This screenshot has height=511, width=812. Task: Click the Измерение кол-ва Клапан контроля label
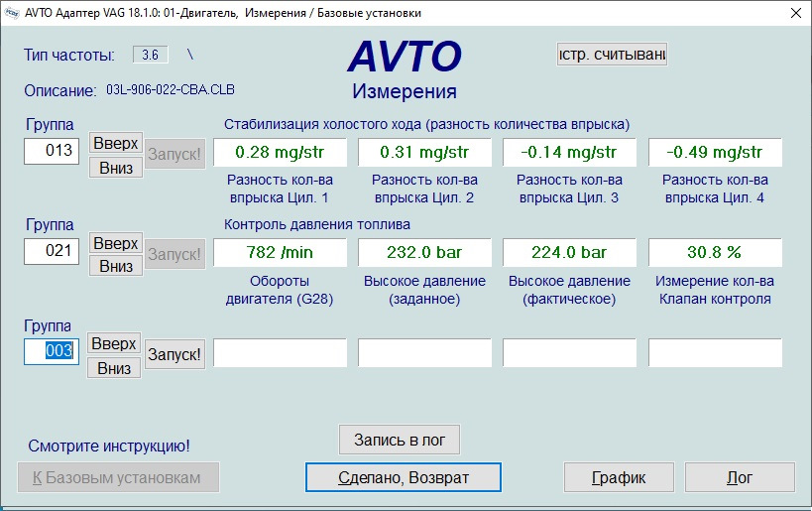pyautogui.click(x=715, y=290)
